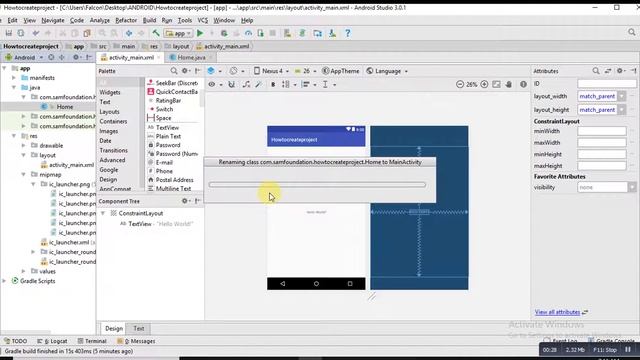Click the Zoom to Fit icon
The height and width of the screenshot is (360, 640).
point(496,84)
